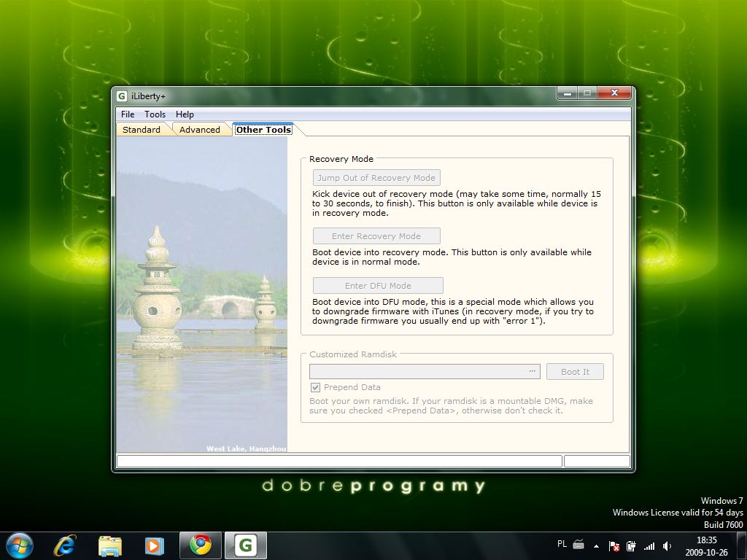Click the volume speaker tray icon
Image resolution: width=747 pixels, height=560 pixels.
click(x=667, y=545)
